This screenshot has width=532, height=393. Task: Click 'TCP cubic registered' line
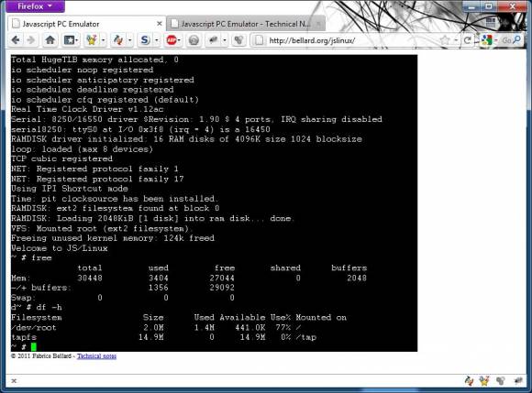(x=61, y=158)
